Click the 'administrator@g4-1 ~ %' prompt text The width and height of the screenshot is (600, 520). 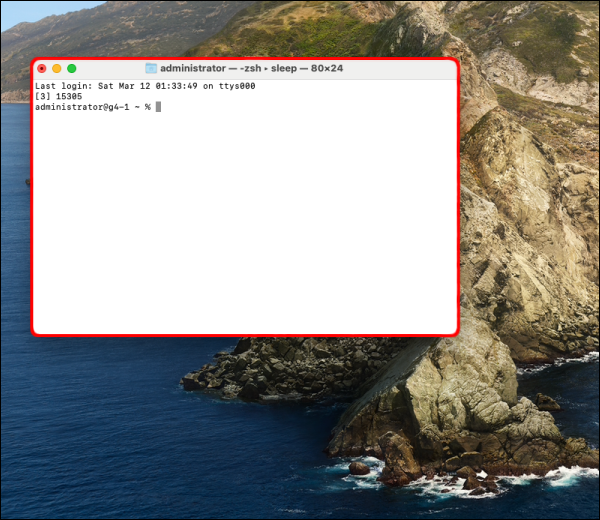pyautogui.click(x=93, y=107)
